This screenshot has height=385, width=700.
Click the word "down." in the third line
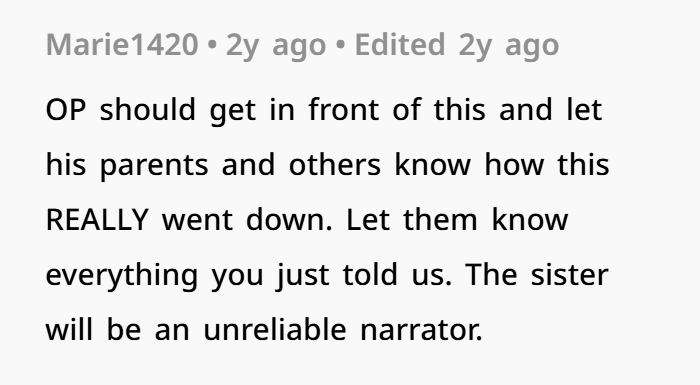click(x=289, y=219)
